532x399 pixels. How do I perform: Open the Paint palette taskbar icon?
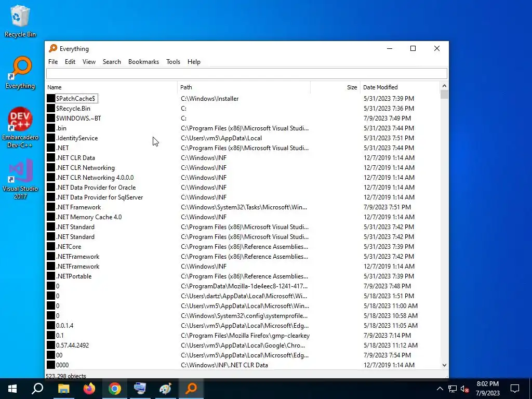(x=166, y=389)
